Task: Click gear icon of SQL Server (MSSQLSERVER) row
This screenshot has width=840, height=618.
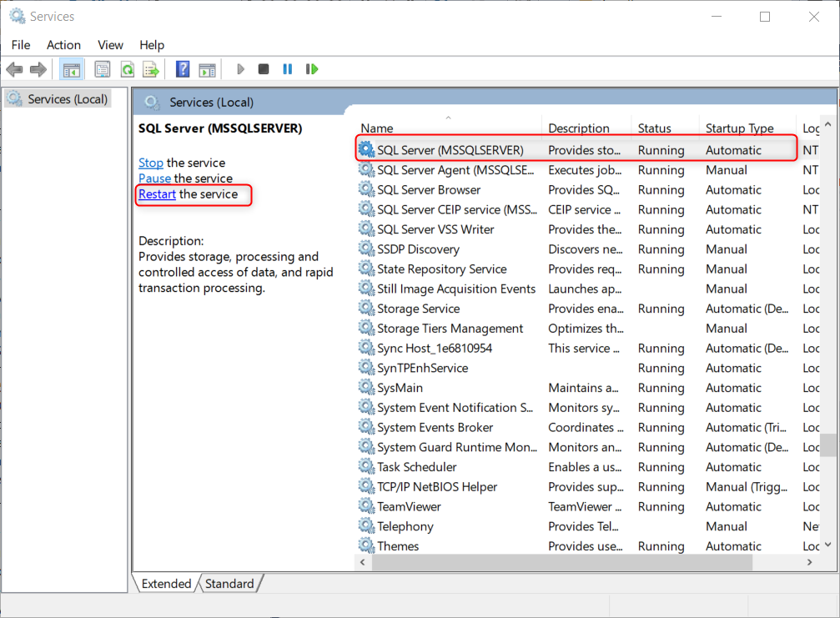Action: click(366, 150)
